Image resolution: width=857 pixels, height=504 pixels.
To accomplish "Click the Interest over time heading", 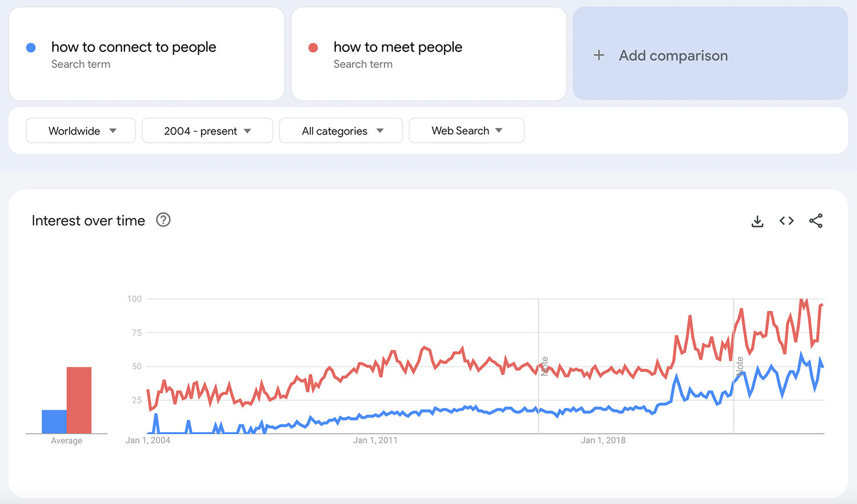I will [89, 221].
